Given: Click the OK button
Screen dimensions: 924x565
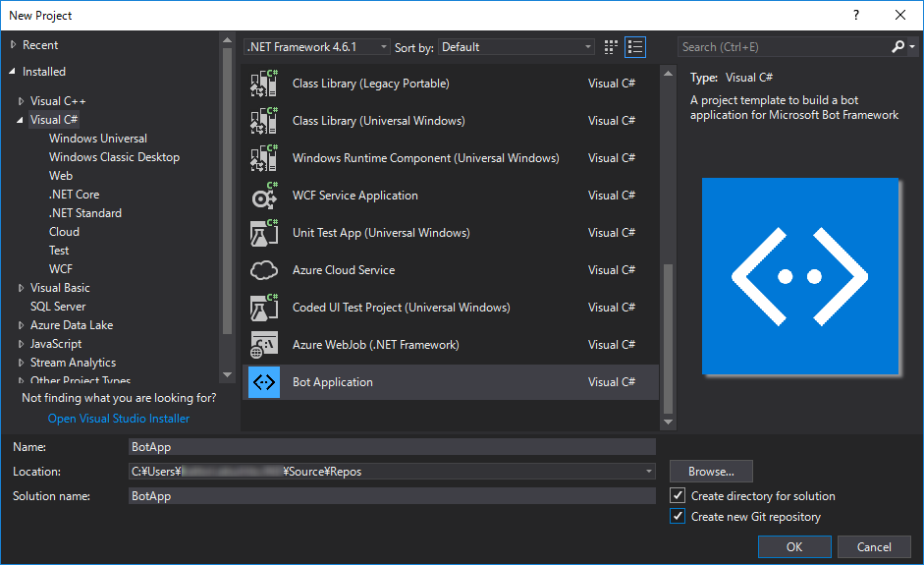Looking at the screenshot, I should click(x=794, y=546).
